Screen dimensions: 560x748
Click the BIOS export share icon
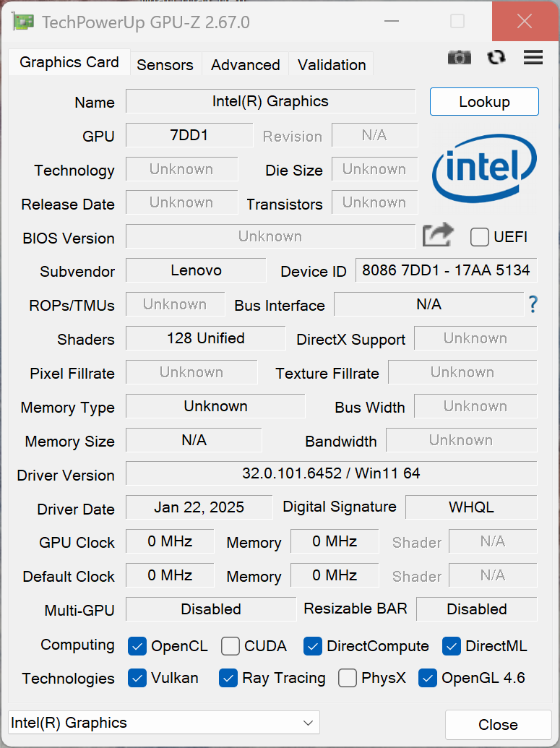pyautogui.click(x=438, y=235)
